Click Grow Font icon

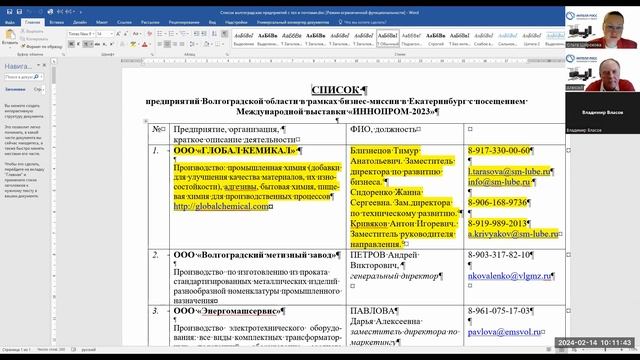[x=118, y=34]
